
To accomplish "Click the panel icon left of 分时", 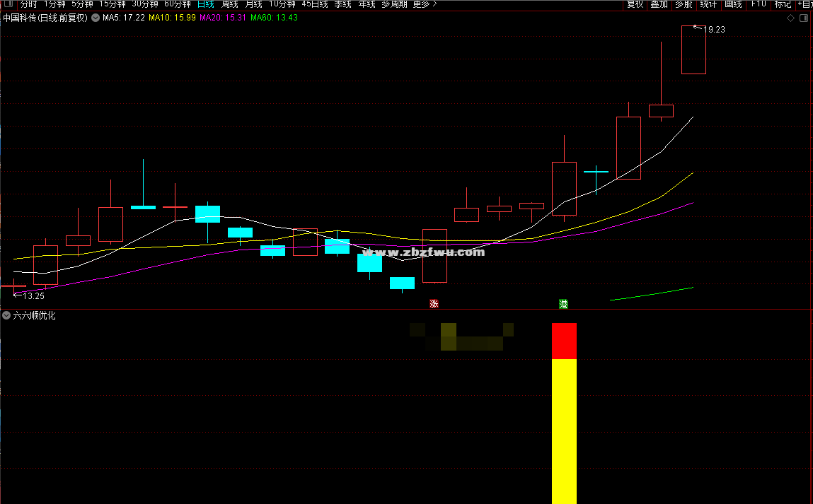I will click(x=7, y=4).
